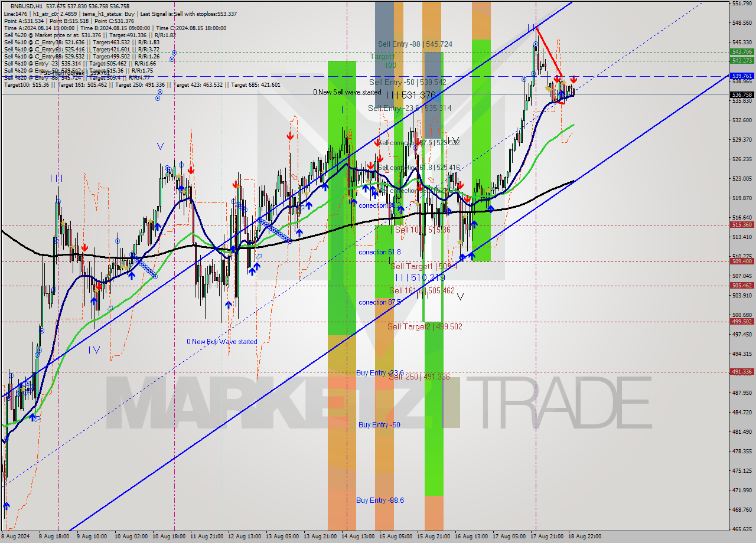The width and height of the screenshot is (756, 543).
Task: Click the 465.625 value on price scale
Action: (742, 529)
